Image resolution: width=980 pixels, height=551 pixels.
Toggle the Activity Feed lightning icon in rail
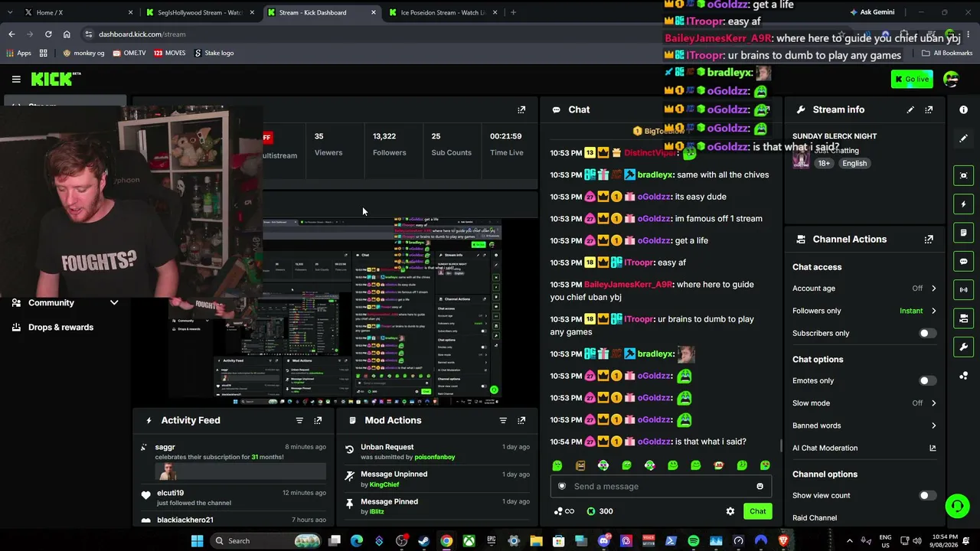click(x=964, y=204)
